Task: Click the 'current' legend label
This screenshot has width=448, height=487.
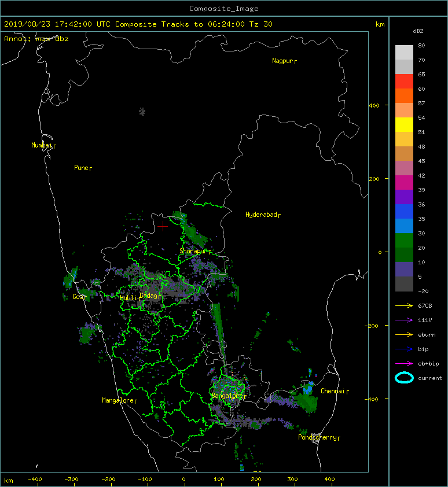Action: [430, 378]
